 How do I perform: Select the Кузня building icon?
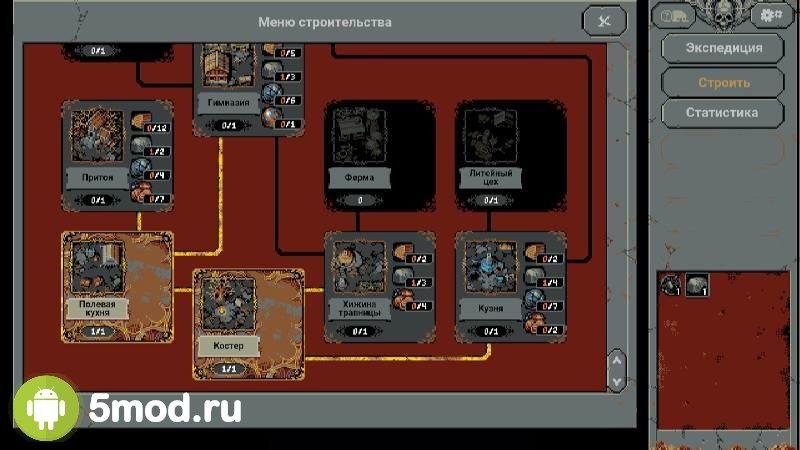point(490,265)
